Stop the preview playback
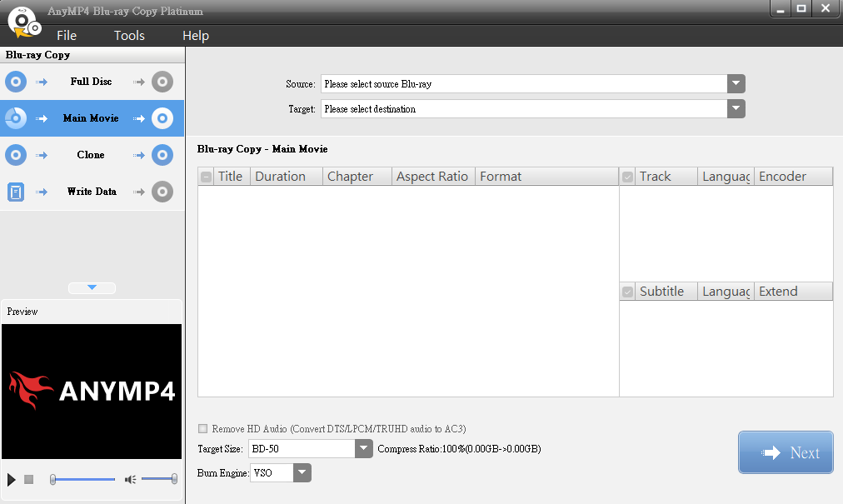Image resolution: width=843 pixels, height=504 pixels. coord(29,479)
